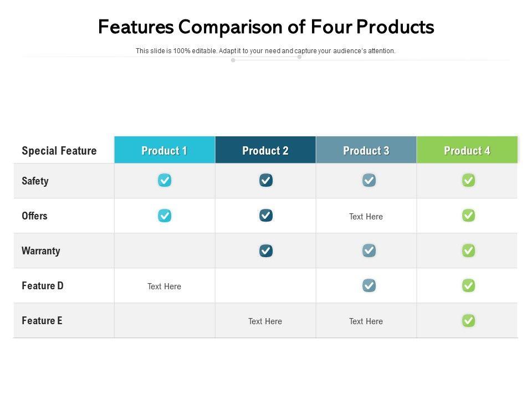This screenshot has height=399, width=532.
Task: Select the green Product 4 header
Action: click(467, 150)
